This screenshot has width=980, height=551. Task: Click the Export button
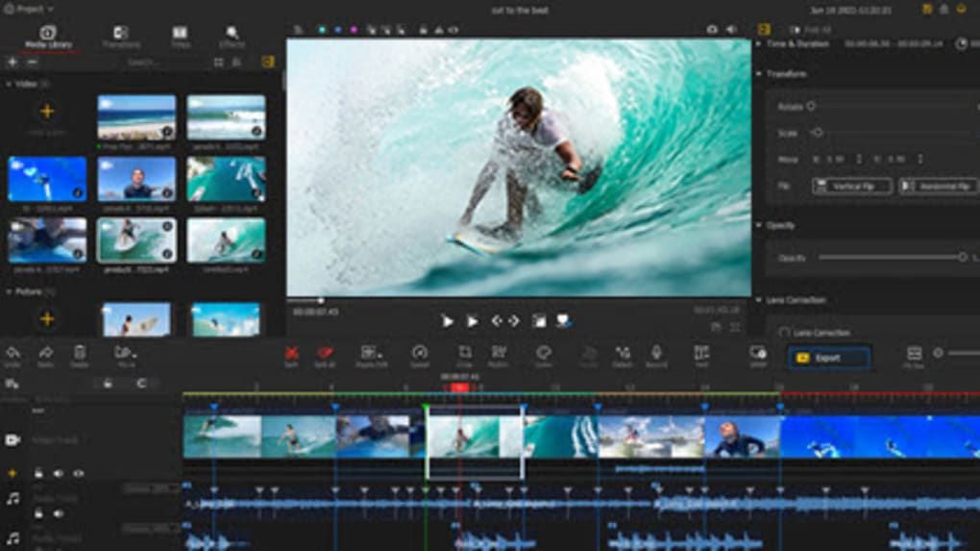828,358
